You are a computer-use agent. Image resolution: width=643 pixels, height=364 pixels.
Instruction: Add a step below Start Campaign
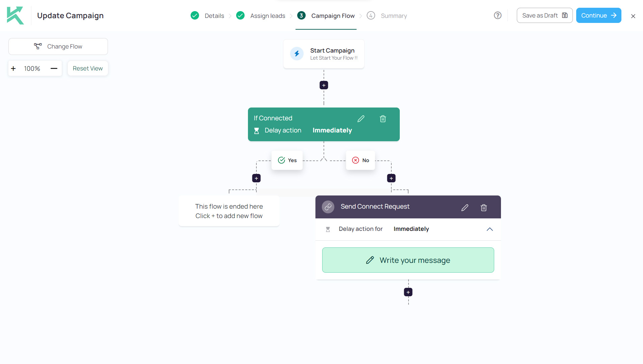(x=324, y=85)
